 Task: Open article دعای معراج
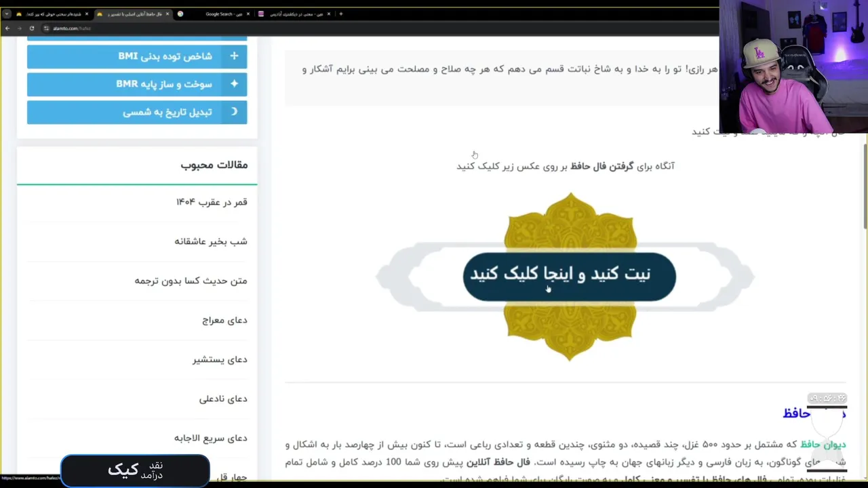(224, 320)
